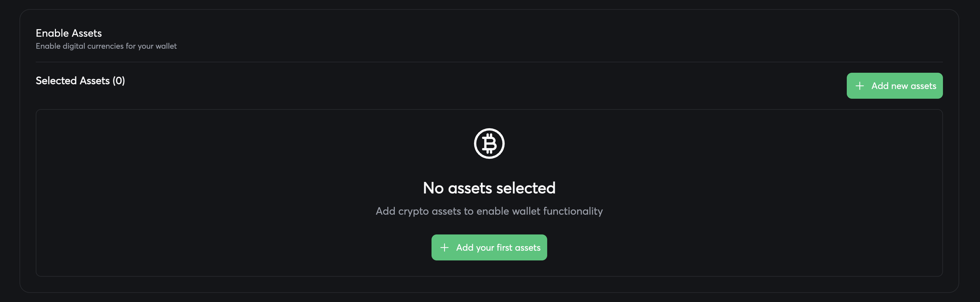Click the Add new assets button
980x302 pixels.
pos(894,86)
